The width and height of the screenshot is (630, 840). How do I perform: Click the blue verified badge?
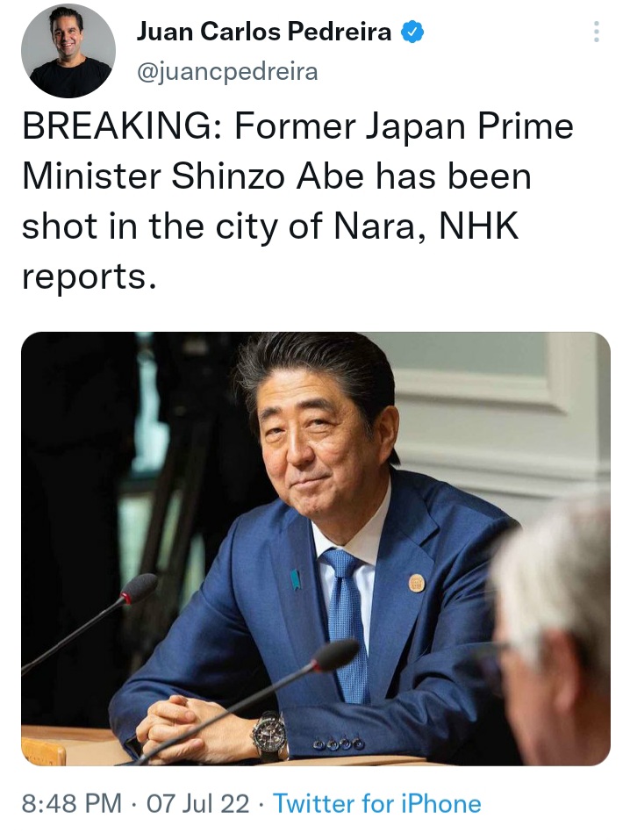tap(412, 32)
